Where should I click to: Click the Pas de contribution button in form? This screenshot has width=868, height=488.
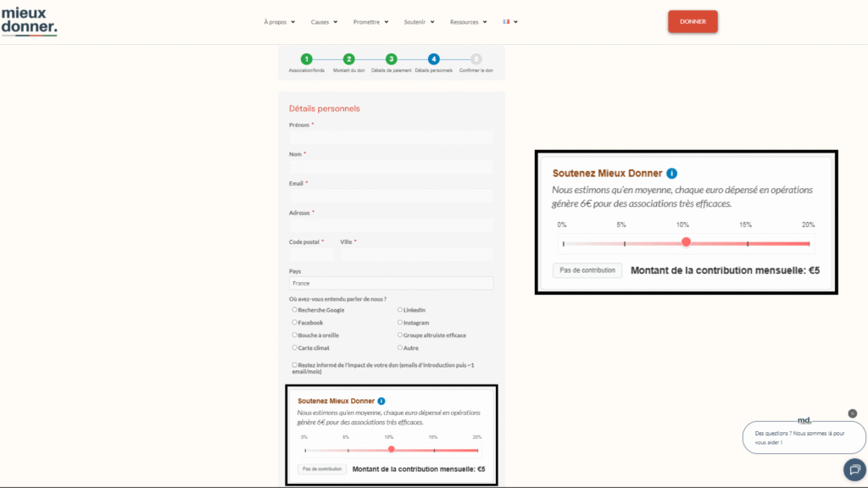coord(321,469)
